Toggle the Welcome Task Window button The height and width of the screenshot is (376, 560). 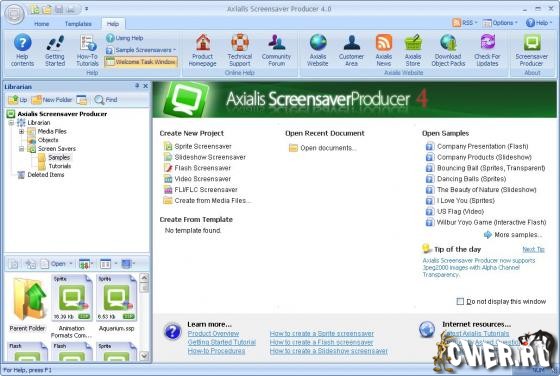(141, 62)
